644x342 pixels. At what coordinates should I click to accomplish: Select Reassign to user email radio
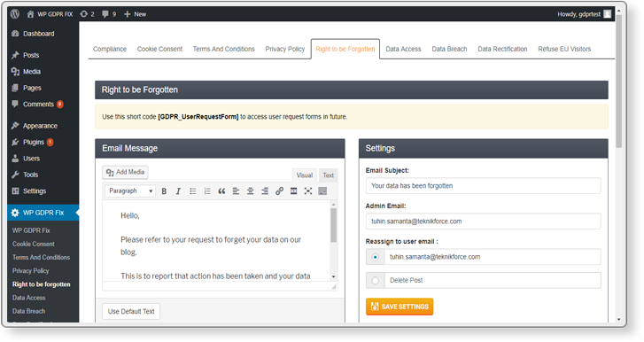375,257
